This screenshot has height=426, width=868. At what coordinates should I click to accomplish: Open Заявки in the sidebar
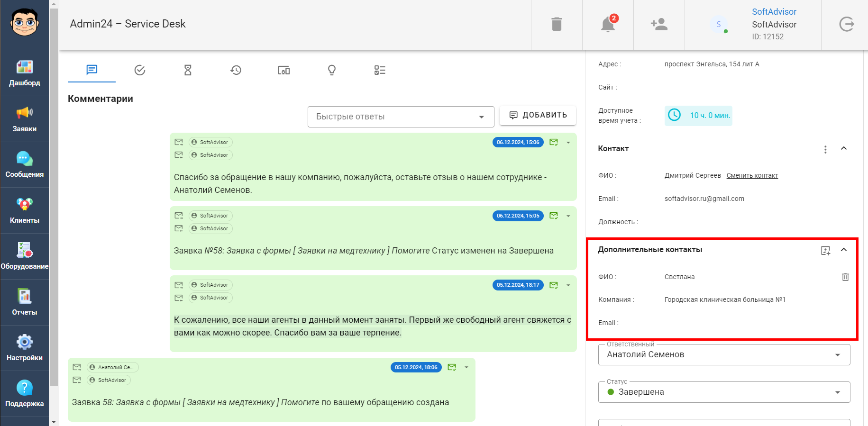25,119
